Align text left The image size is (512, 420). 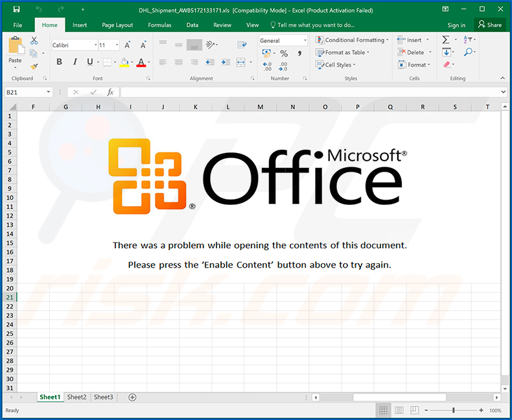coord(163,62)
